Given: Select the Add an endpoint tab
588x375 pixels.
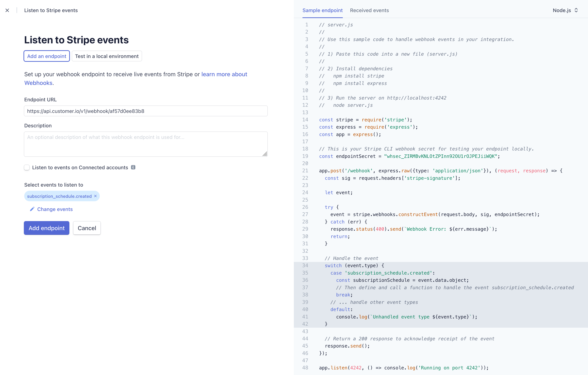Looking at the screenshot, I should pos(47,56).
